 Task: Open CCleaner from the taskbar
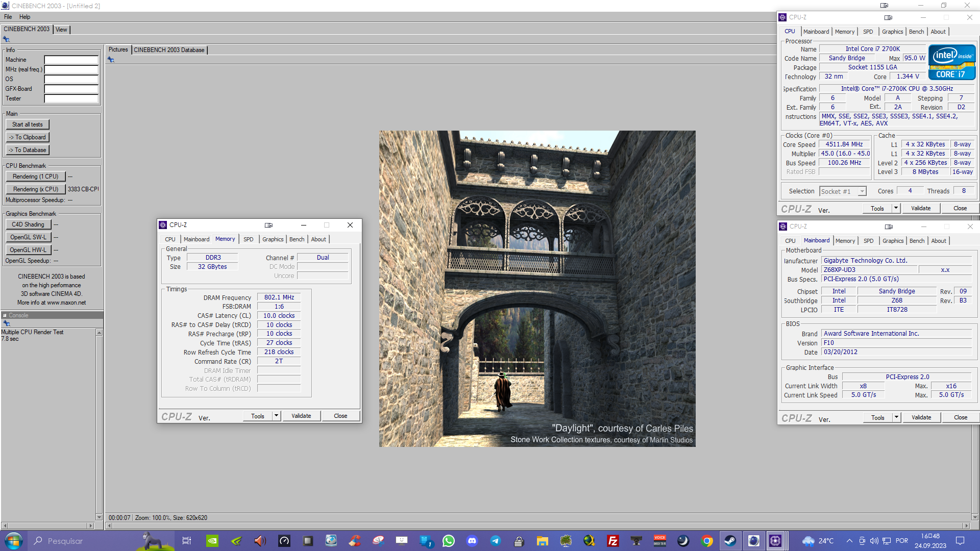[x=355, y=541]
